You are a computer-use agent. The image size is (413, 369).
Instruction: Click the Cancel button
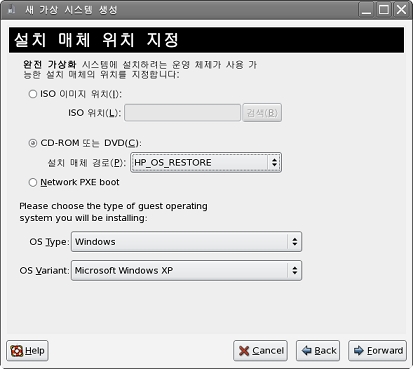click(x=260, y=351)
